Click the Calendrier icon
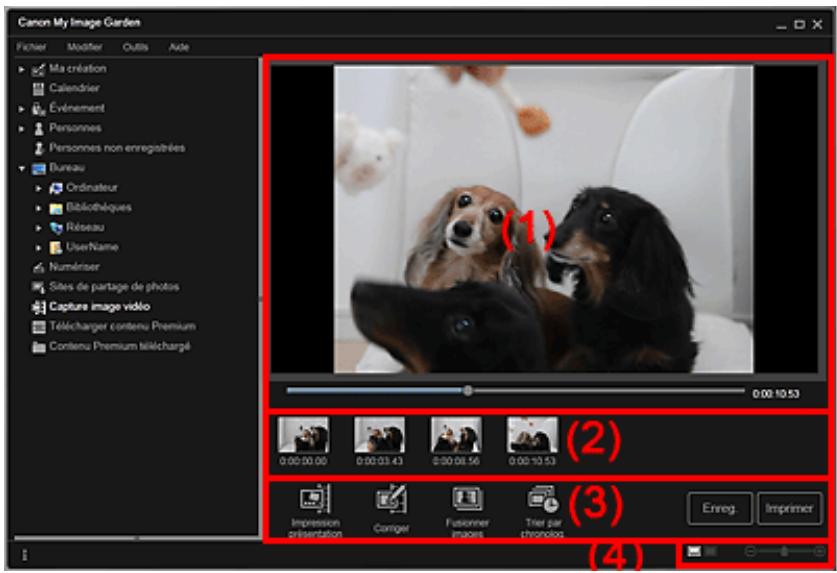 38,89
